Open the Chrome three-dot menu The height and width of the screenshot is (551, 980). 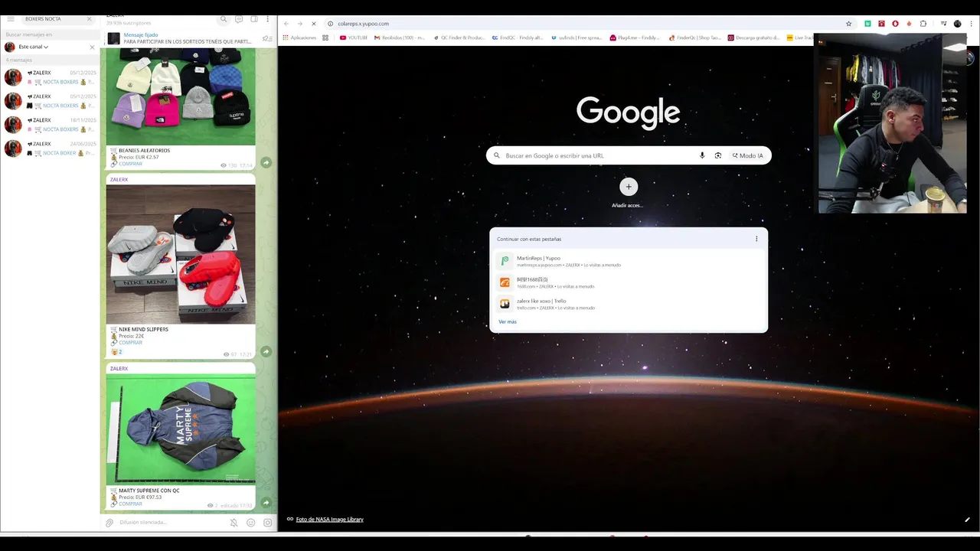tap(970, 24)
